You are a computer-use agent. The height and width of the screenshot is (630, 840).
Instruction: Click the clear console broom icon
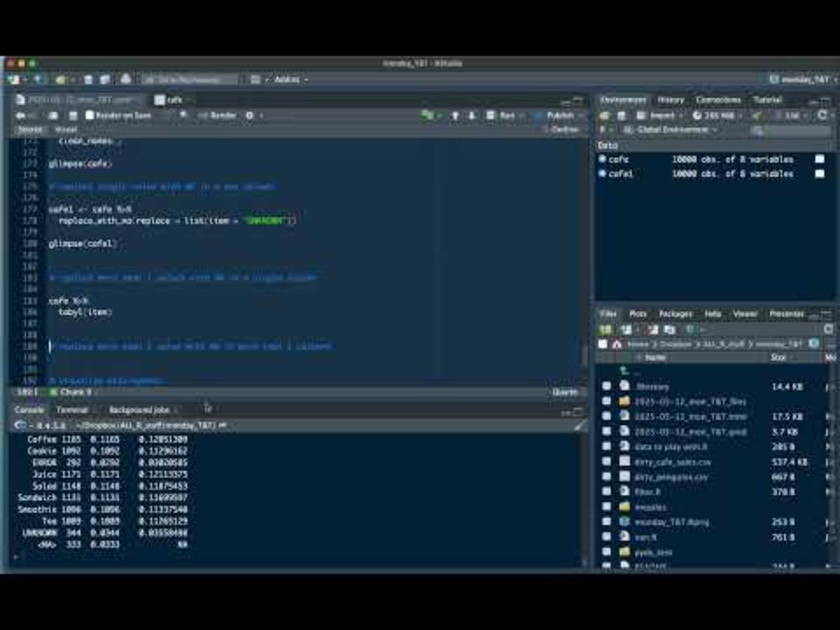tap(579, 426)
